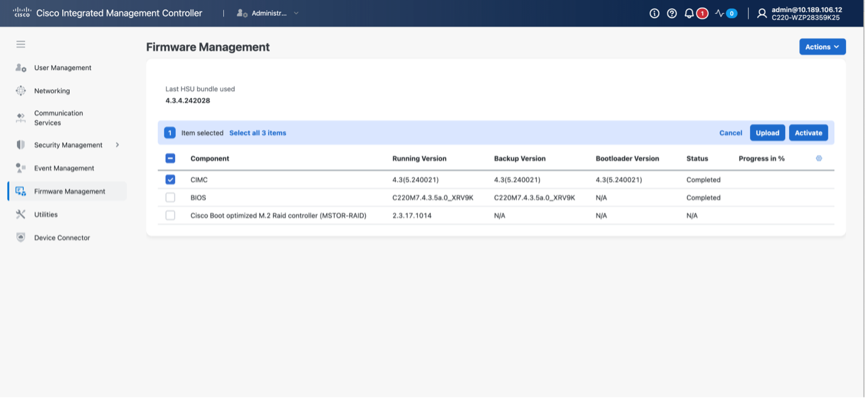
Task: Toggle the header select-all checkbox
Action: pyautogui.click(x=171, y=159)
